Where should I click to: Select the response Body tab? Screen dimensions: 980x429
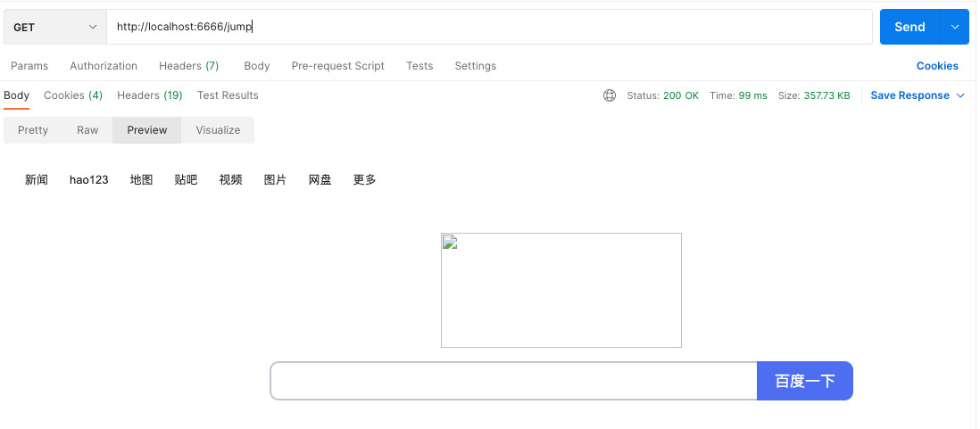[x=16, y=95]
